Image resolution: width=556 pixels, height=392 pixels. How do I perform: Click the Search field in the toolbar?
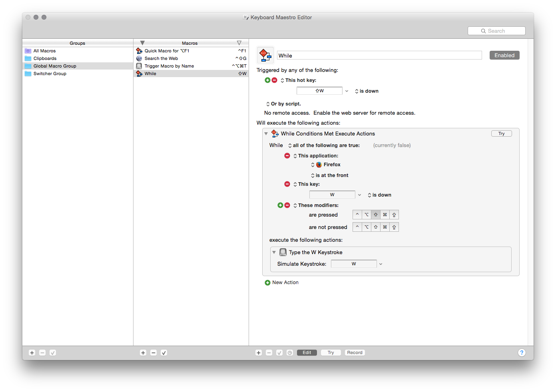click(x=496, y=31)
